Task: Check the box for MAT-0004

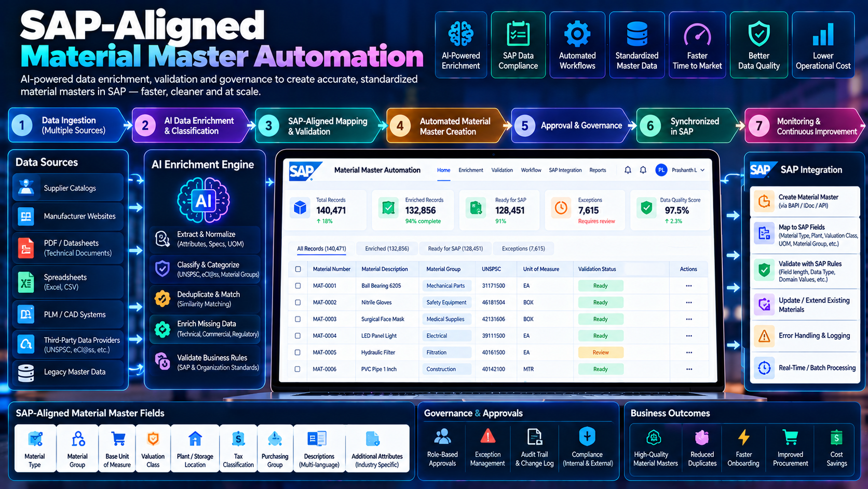Action: 298,336
